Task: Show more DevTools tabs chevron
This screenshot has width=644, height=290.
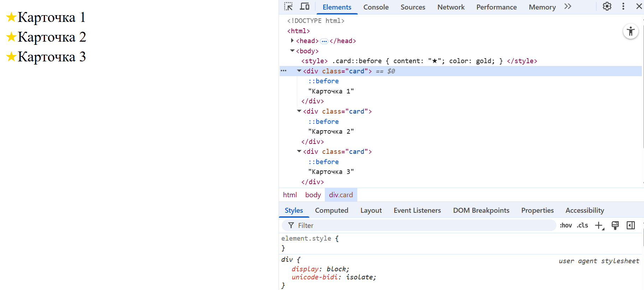Action: (x=568, y=6)
